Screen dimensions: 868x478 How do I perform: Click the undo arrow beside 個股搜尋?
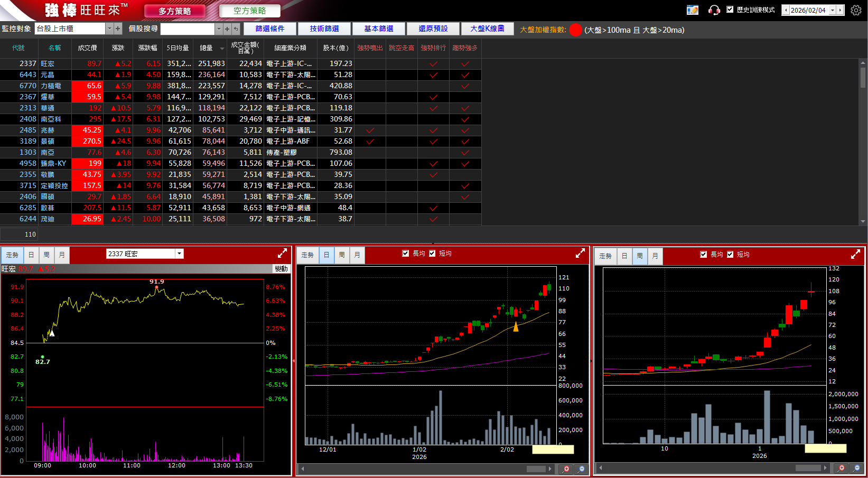(x=236, y=29)
